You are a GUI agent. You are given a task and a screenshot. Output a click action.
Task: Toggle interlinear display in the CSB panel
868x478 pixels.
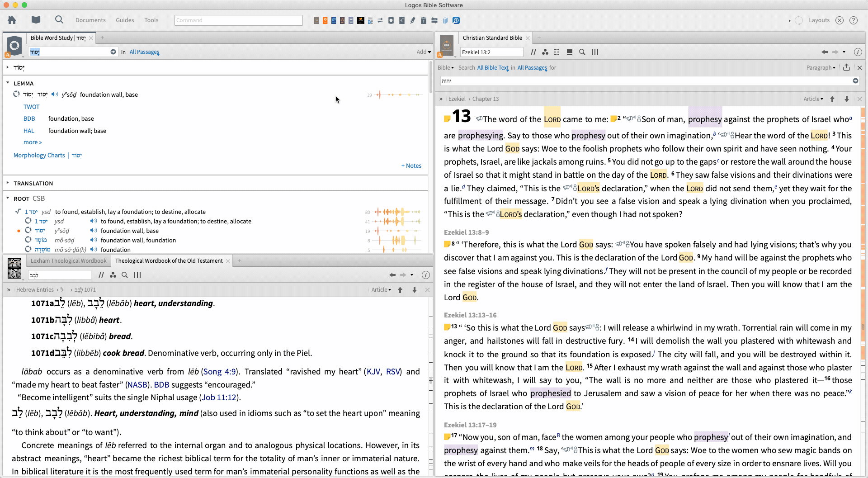point(557,52)
